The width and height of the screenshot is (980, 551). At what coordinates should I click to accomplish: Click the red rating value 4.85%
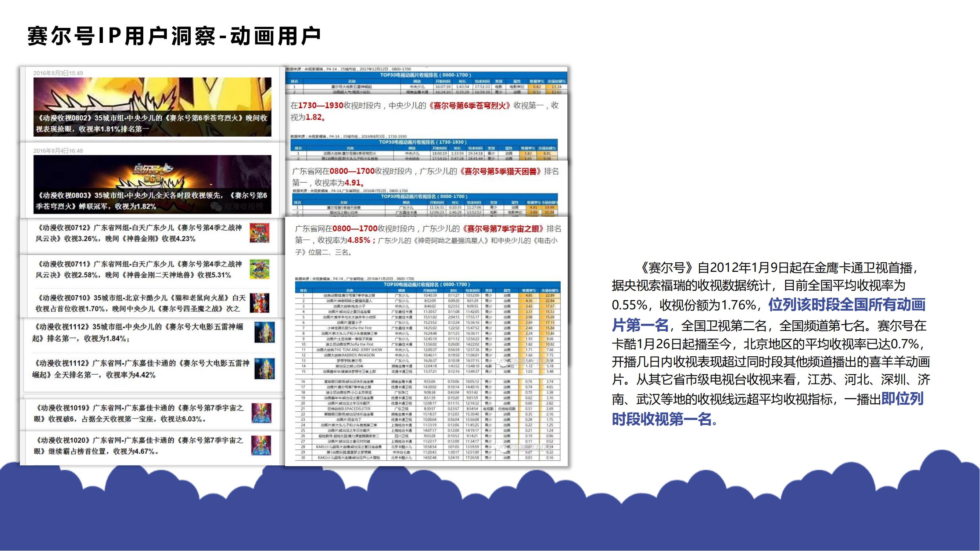(359, 240)
